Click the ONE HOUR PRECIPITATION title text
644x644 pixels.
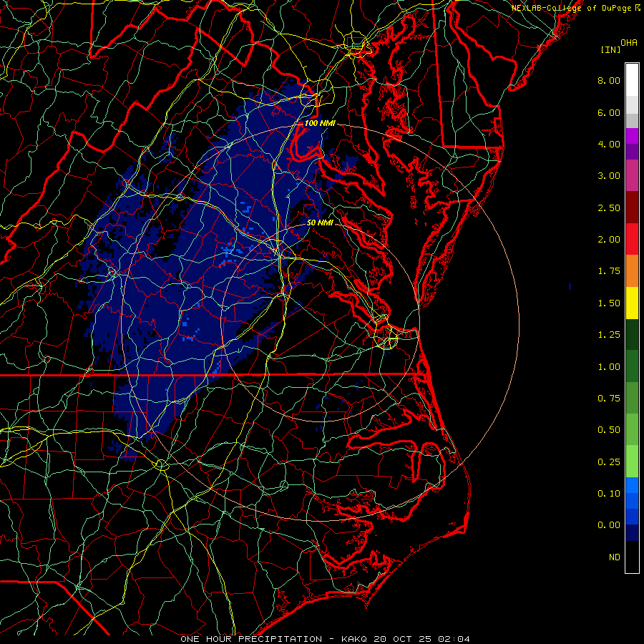point(251,639)
